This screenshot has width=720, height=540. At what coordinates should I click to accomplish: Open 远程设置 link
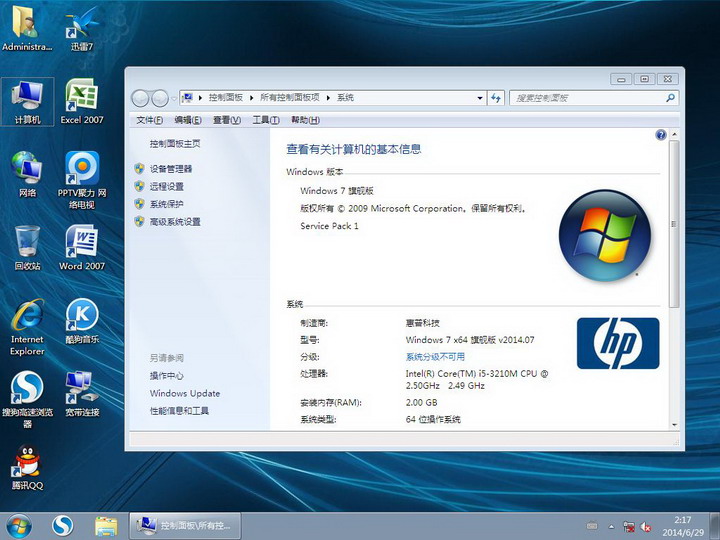tap(167, 186)
